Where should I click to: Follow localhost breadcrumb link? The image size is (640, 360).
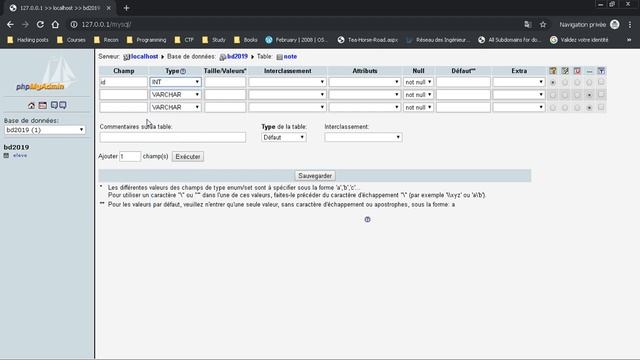(x=144, y=57)
